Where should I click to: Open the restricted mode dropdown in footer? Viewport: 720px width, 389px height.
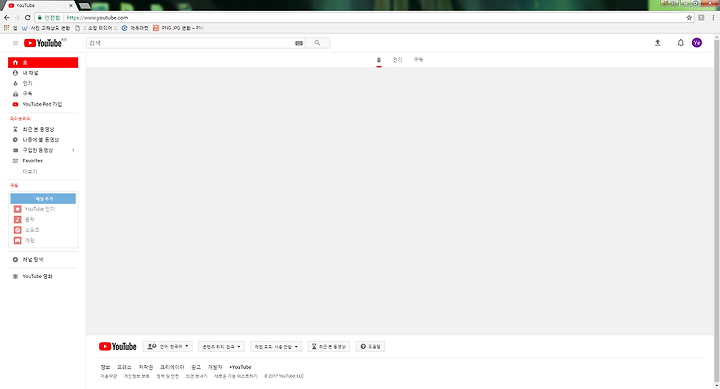click(x=276, y=346)
